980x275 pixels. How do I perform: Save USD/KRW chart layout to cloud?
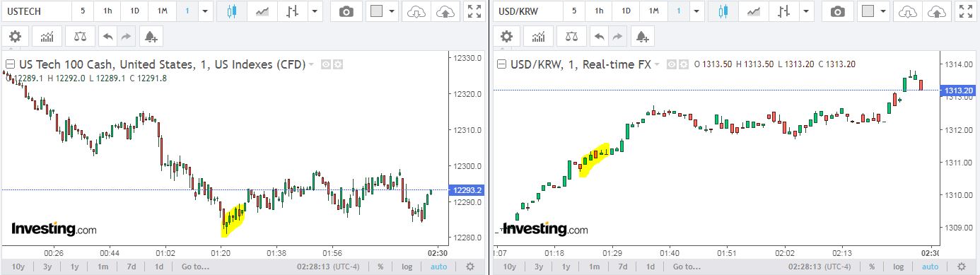936,11
